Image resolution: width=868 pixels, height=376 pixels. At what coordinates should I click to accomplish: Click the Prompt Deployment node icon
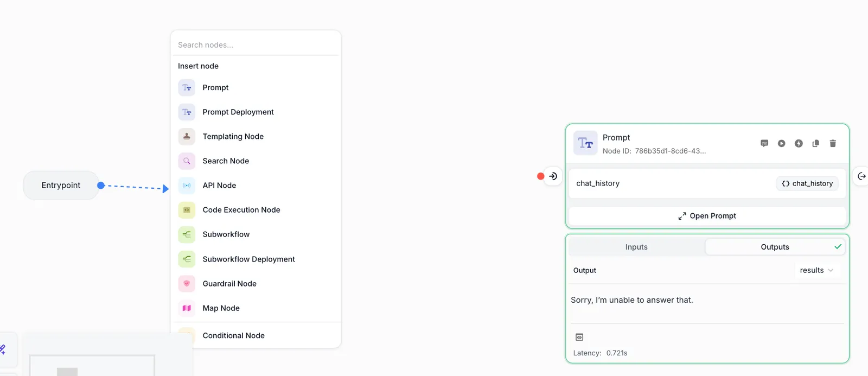187,112
